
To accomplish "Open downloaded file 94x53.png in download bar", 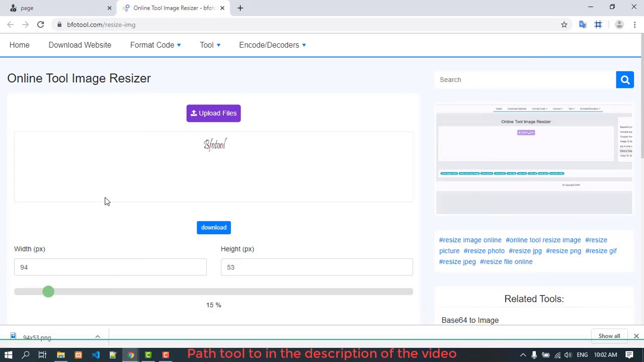I will pyautogui.click(x=37, y=337).
